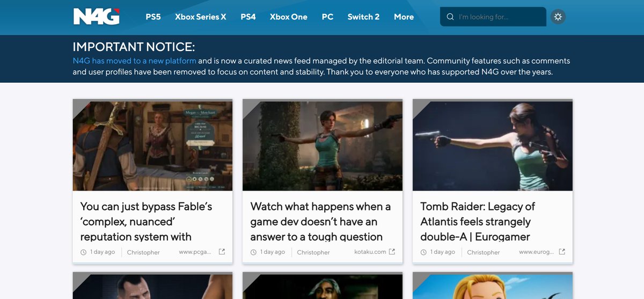Open the Tomb Raider Eurogamer article thumbnail

tap(493, 145)
